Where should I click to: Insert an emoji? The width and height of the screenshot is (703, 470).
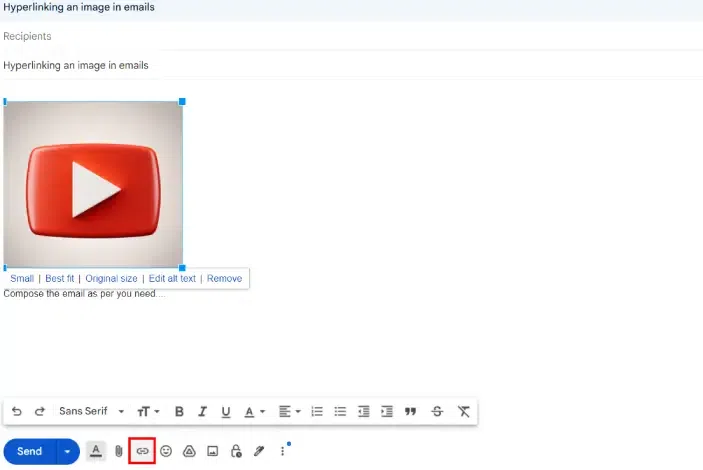coord(166,451)
